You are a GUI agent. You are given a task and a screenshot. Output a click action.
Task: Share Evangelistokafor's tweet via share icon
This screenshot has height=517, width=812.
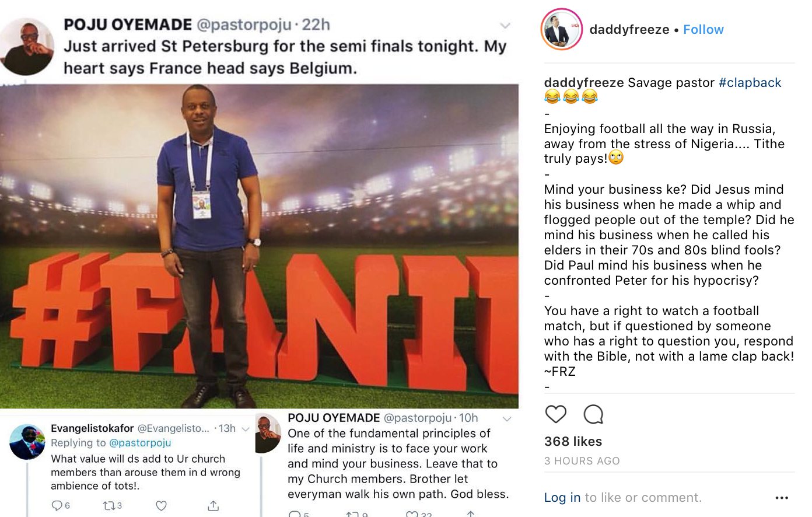(x=213, y=505)
